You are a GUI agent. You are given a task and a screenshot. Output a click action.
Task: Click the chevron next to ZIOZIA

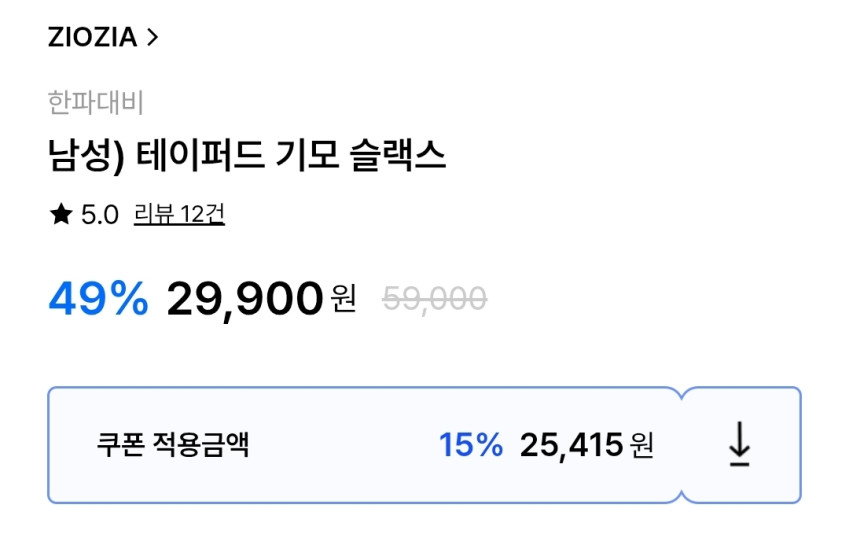[x=152, y=38]
